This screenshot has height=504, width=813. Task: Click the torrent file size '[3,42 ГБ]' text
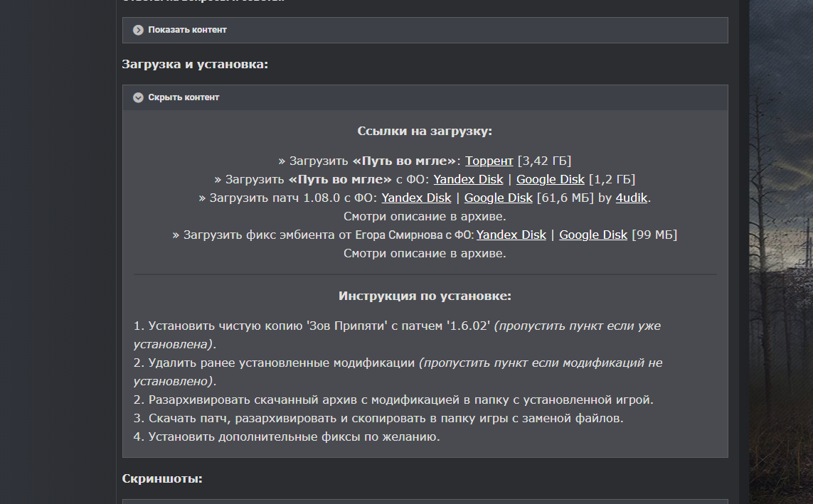[x=544, y=161]
